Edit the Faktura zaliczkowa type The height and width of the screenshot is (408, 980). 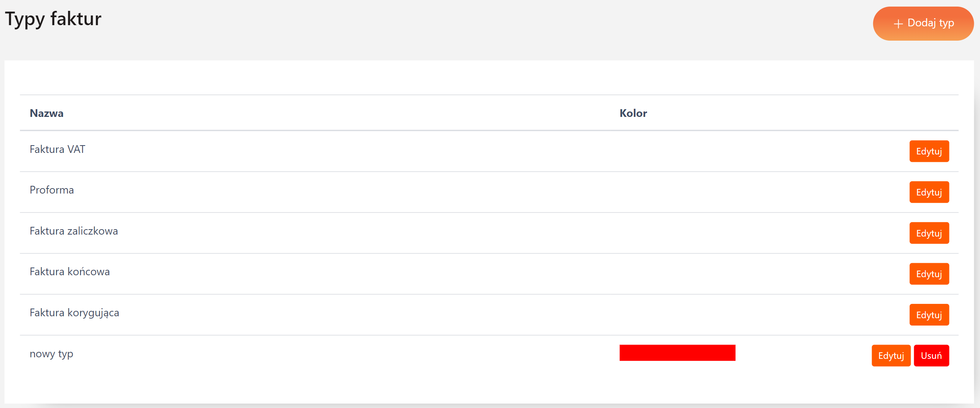pyautogui.click(x=929, y=233)
